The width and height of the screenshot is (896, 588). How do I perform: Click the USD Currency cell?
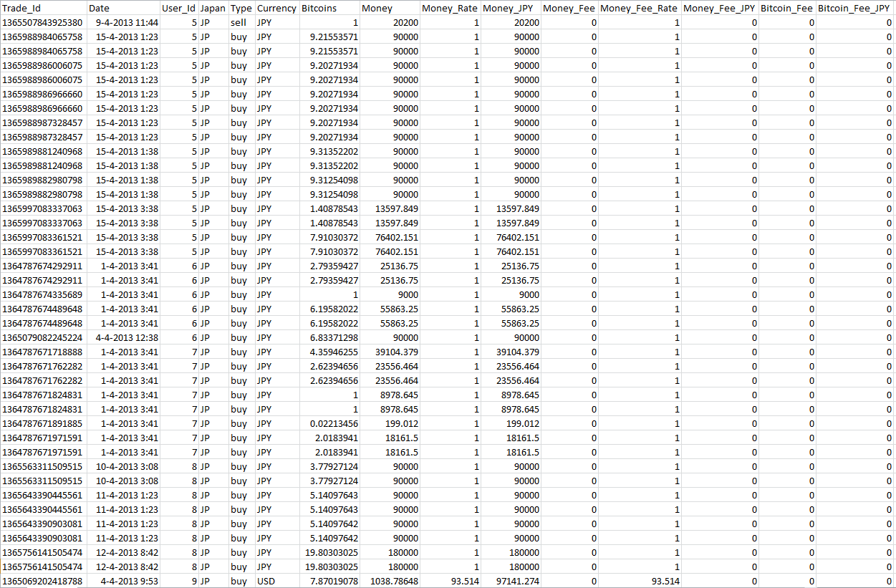coord(276,581)
